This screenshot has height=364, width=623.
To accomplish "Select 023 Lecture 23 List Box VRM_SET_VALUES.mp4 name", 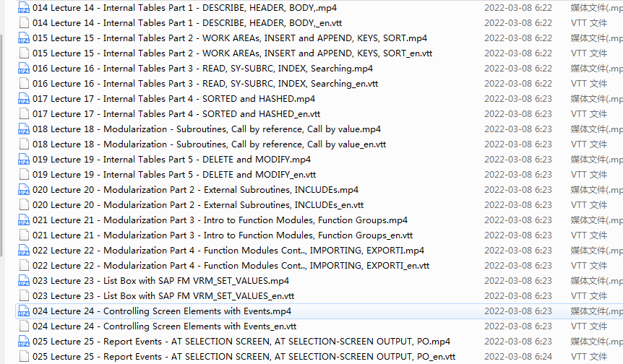I will click(161, 280).
